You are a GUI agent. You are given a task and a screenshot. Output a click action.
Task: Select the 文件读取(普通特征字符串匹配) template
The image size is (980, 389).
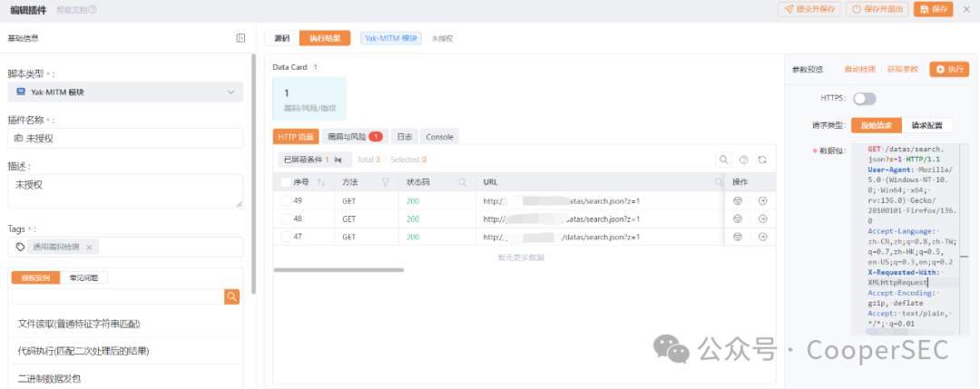pos(79,324)
